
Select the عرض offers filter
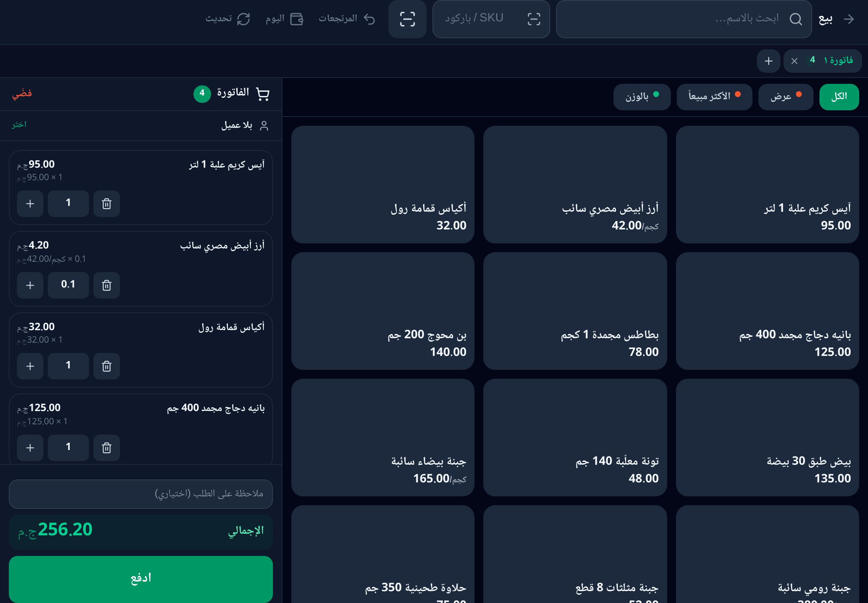coord(786,97)
